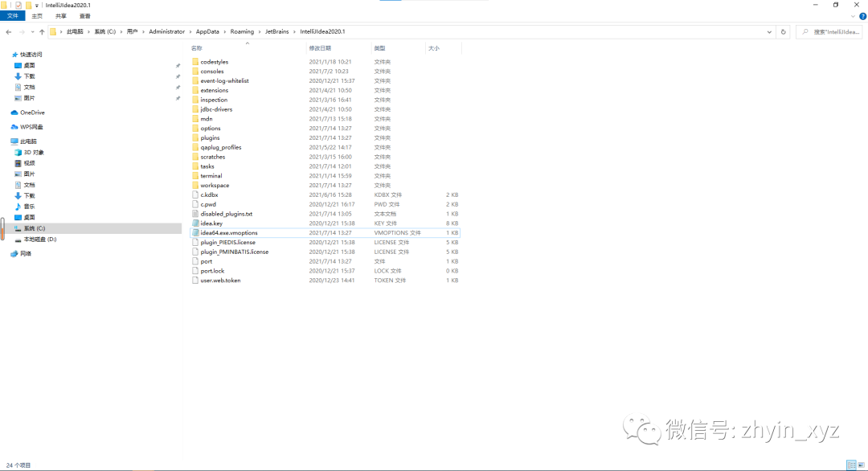Focus the search IntelliJIdea box
The image size is (868, 471).
(829, 32)
